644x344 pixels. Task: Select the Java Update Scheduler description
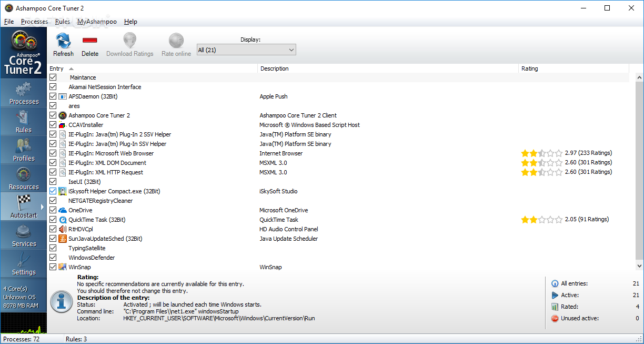[289, 239]
